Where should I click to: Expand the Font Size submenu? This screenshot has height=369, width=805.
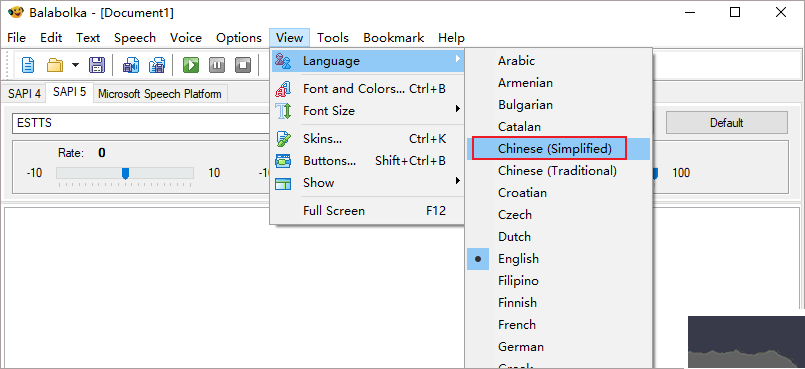368,111
